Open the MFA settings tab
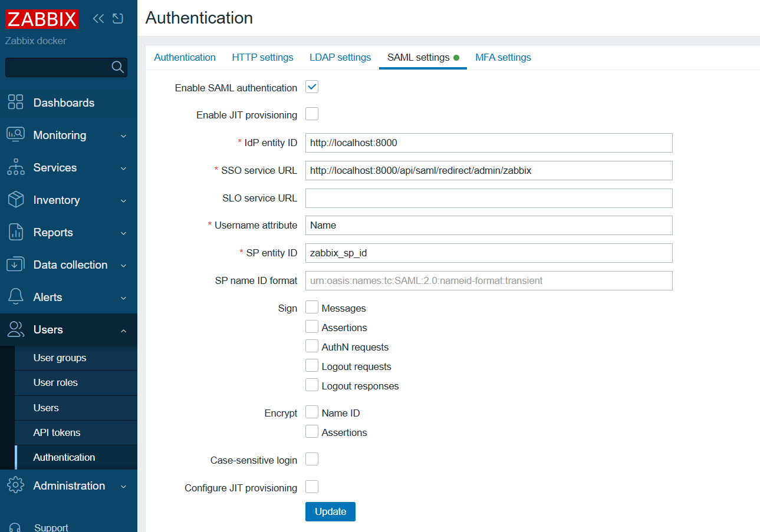This screenshot has height=532, width=760. 502,57
